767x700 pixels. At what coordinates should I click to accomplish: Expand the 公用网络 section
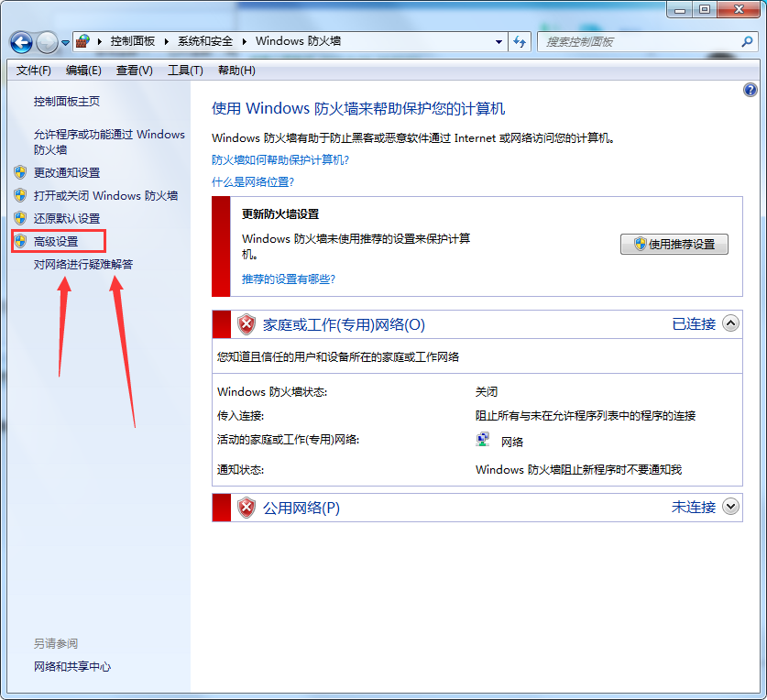pos(730,507)
